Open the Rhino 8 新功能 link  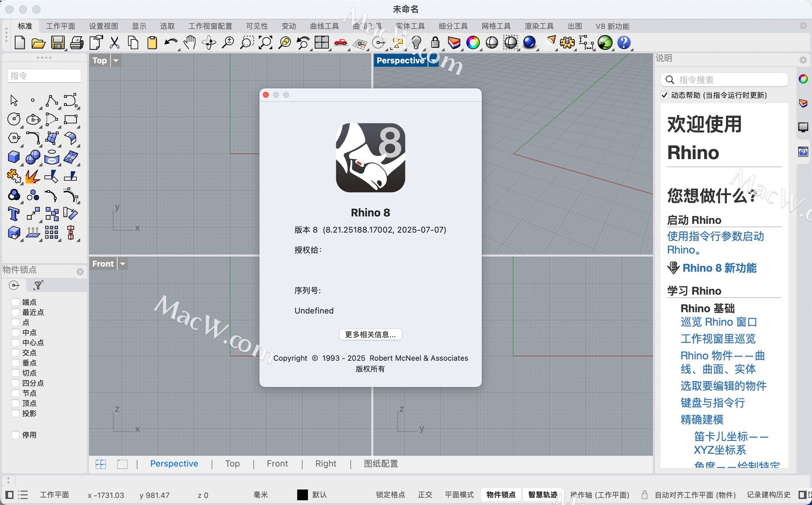(x=719, y=268)
